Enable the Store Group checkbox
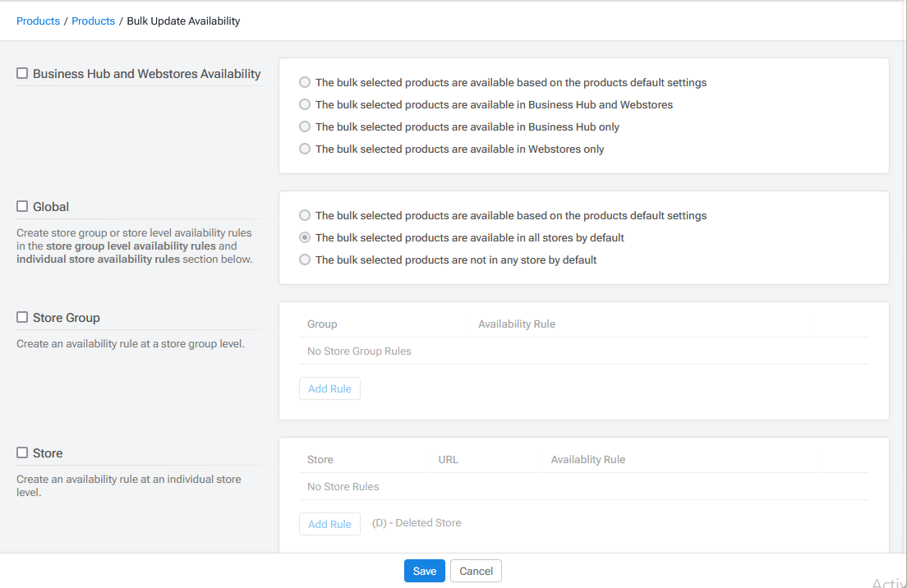The height and width of the screenshot is (588, 907). pos(21,317)
